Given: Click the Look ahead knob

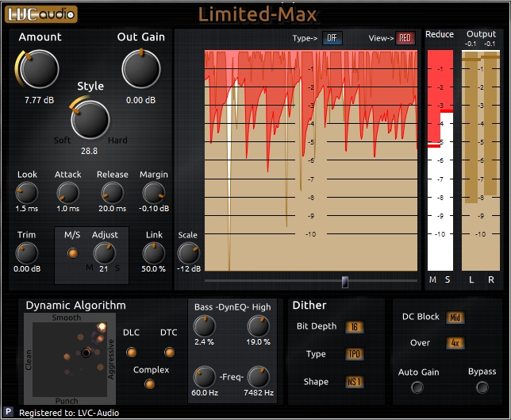Looking at the screenshot, I should (27, 192).
